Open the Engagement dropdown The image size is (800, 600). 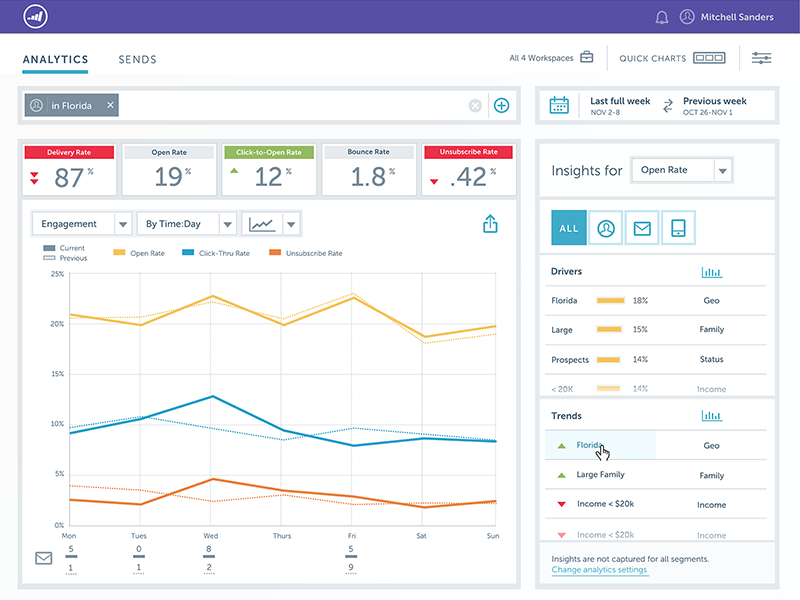pos(81,223)
